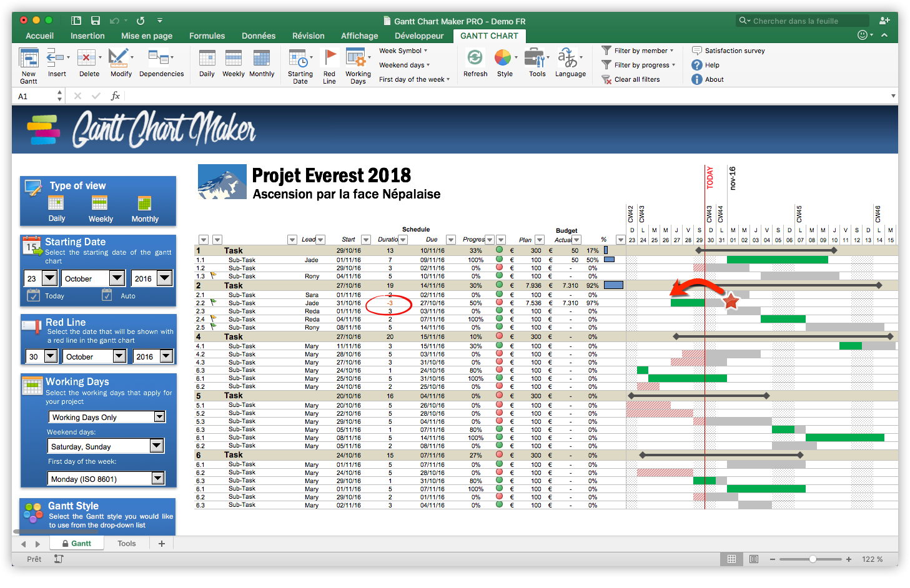Screen dimensions: 910x588
Task: Open Starting Date year dropdown 2016
Action: (165, 278)
